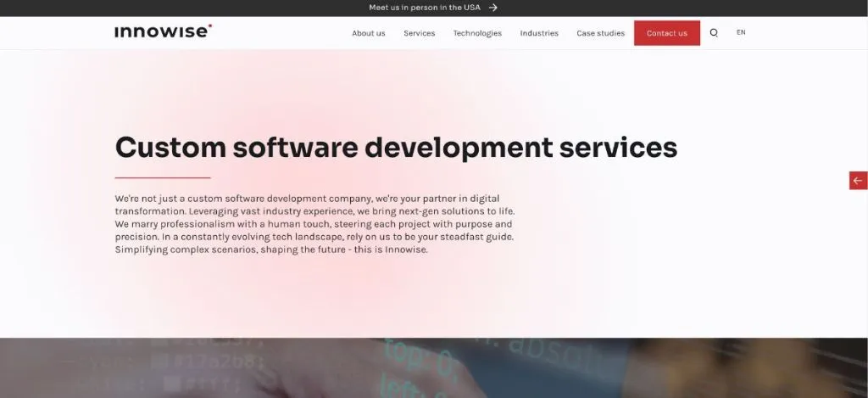Open the Case studies menu item
Screen dimensions: 868x398
click(x=600, y=33)
